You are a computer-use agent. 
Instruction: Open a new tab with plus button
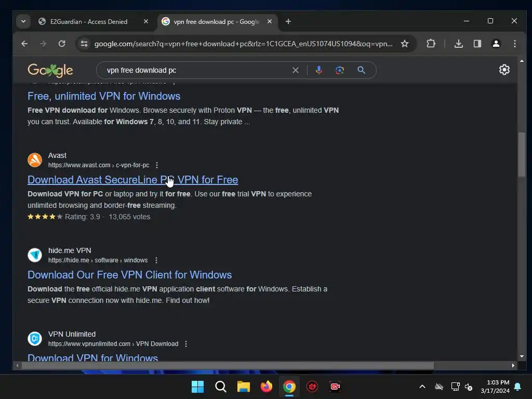(x=288, y=21)
